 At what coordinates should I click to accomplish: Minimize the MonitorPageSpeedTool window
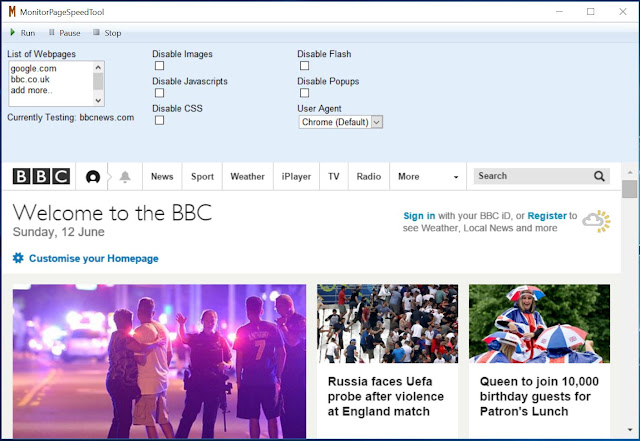559,12
